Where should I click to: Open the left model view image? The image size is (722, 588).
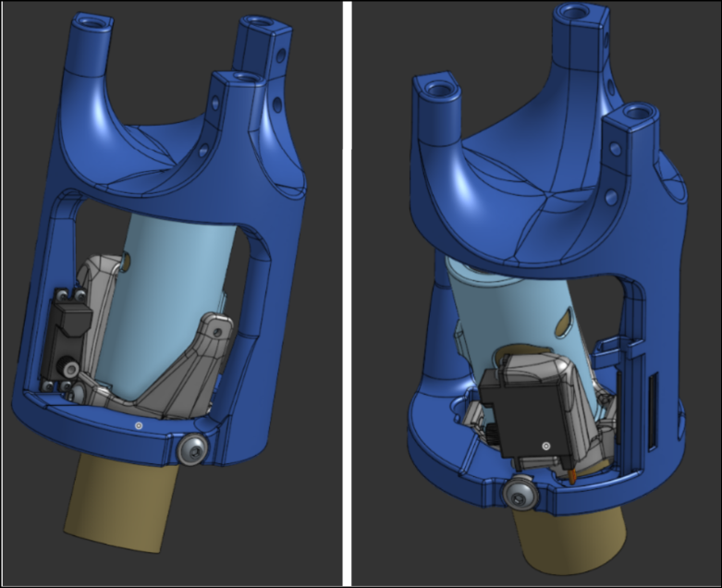pyautogui.click(x=171, y=294)
